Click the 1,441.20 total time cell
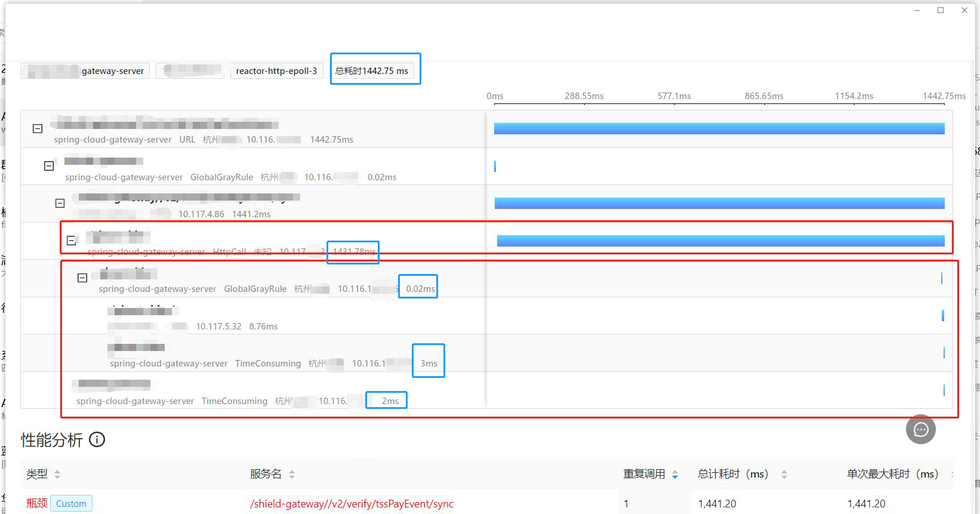The height and width of the screenshot is (514, 980). tap(717, 503)
